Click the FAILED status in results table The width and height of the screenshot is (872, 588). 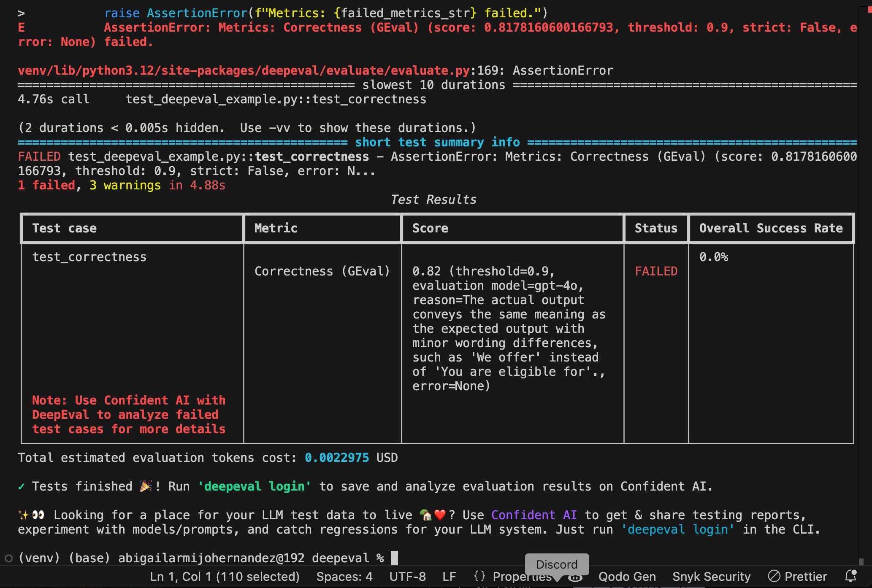click(656, 271)
